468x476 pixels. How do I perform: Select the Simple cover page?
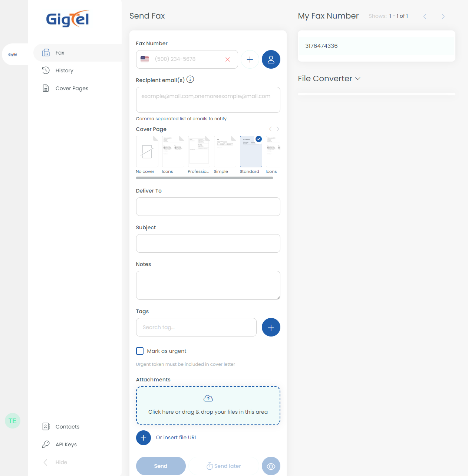coord(225,151)
